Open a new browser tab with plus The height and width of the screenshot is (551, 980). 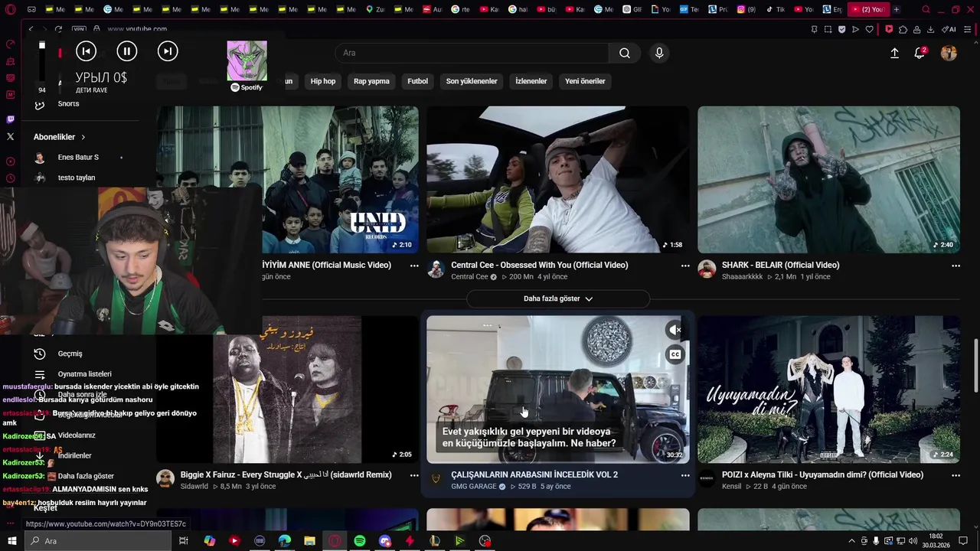point(897,9)
